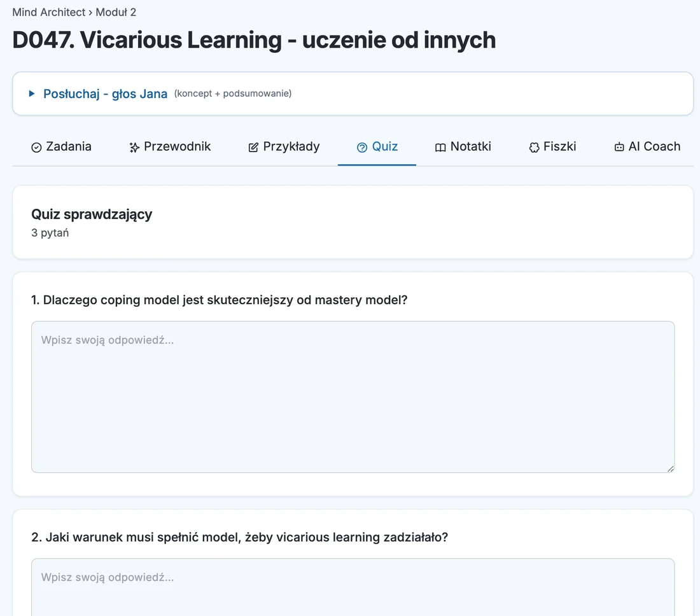Go to Moduł 2 breadcrumb link
This screenshot has height=616, width=700.
[116, 12]
